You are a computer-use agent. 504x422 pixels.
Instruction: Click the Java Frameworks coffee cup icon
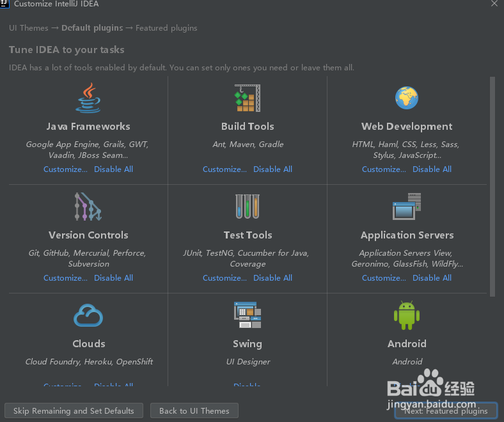pos(88,98)
